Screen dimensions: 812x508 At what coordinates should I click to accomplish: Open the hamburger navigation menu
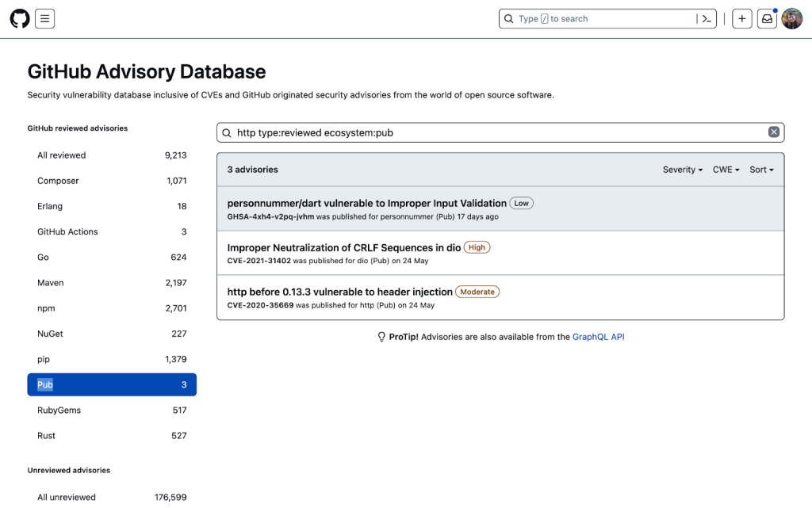[x=44, y=17]
